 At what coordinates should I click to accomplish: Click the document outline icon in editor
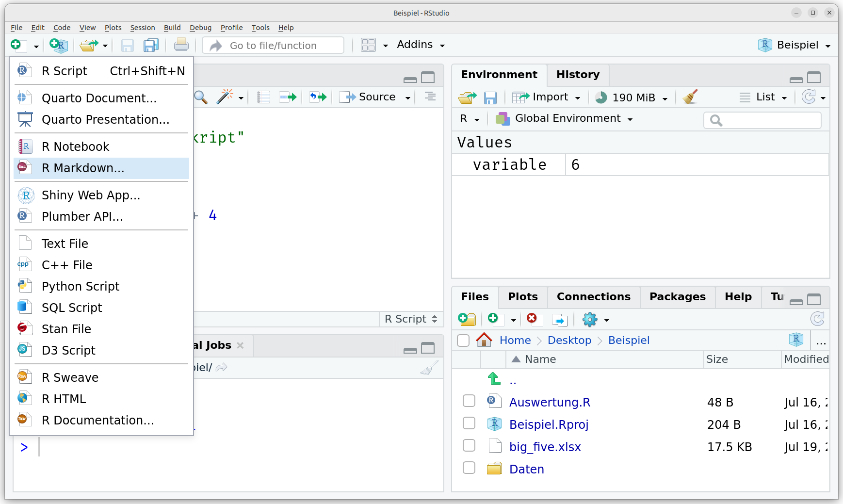(430, 97)
